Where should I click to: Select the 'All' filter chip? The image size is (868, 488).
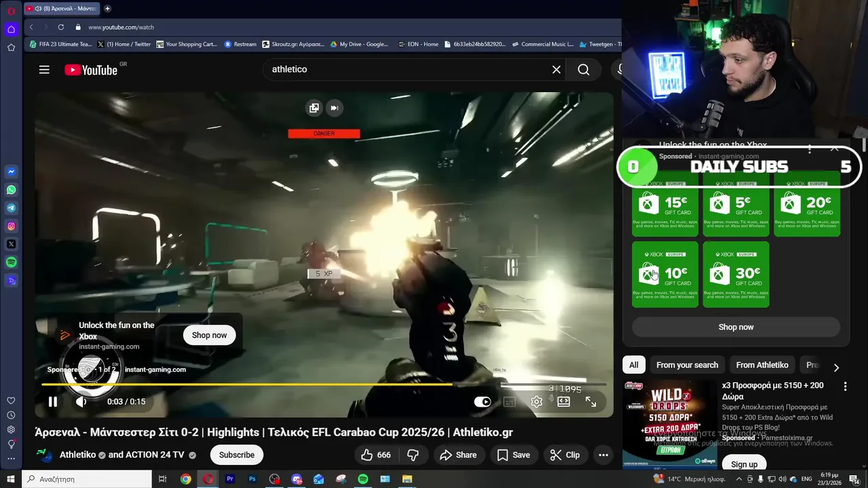633,365
